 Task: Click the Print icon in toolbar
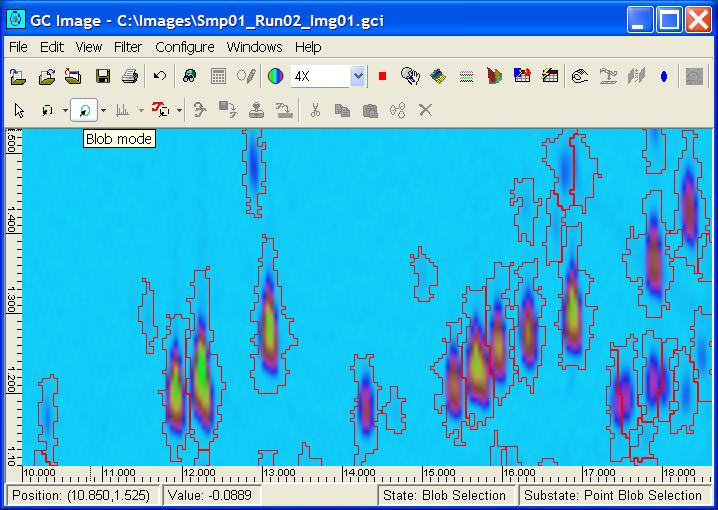[129, 76]
